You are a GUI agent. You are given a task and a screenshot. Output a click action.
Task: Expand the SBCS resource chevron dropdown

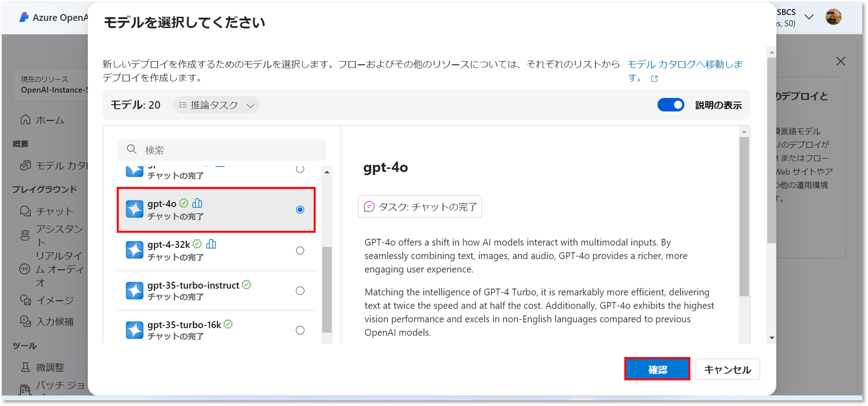click(x=809, y=17)
